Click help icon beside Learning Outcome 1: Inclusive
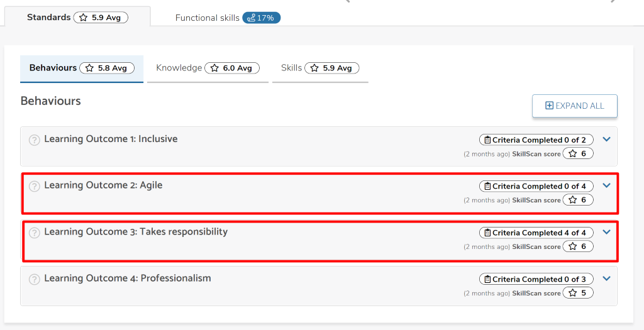This screenshot has width=644, height=330. (34, 140)
